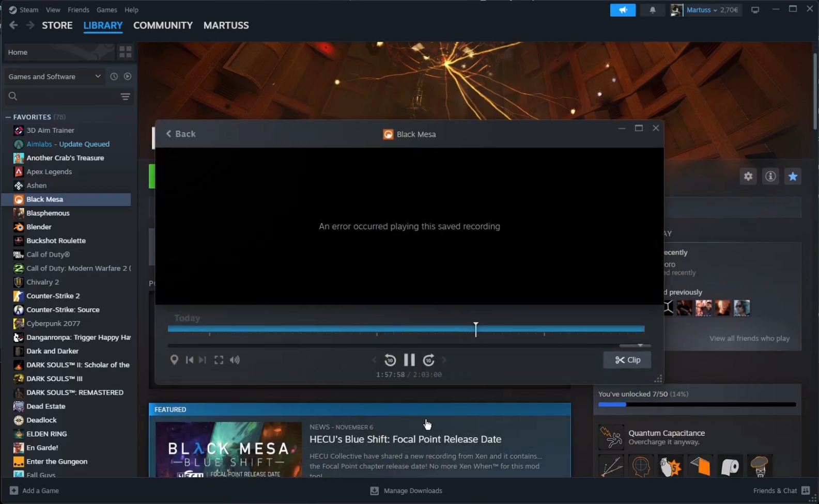Click the recording window resize grip

coord(658,379)
